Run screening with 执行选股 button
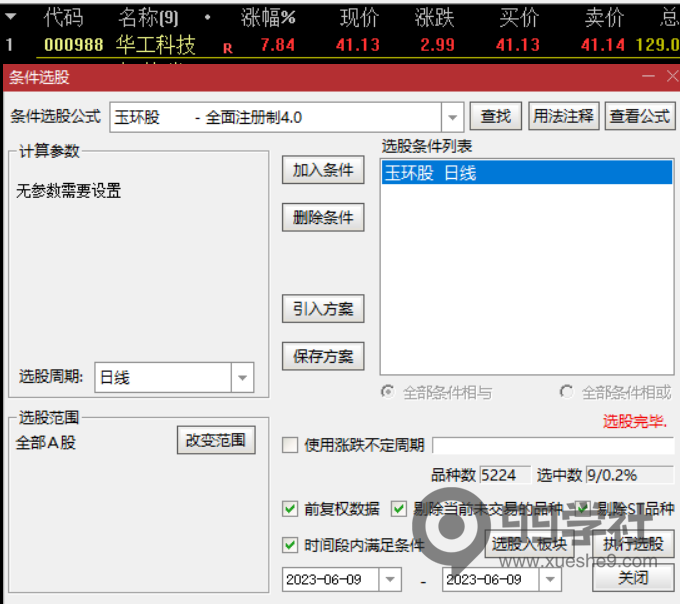This screenshot has width=680, height=604. tap(633, 543)
